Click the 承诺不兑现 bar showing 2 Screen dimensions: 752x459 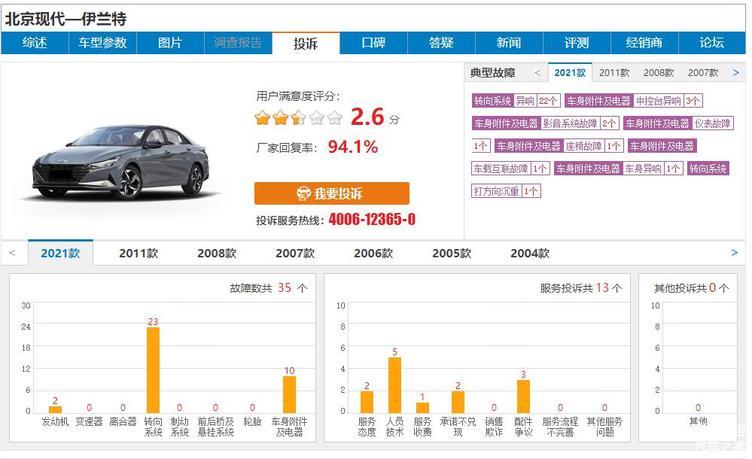point(458,402)
